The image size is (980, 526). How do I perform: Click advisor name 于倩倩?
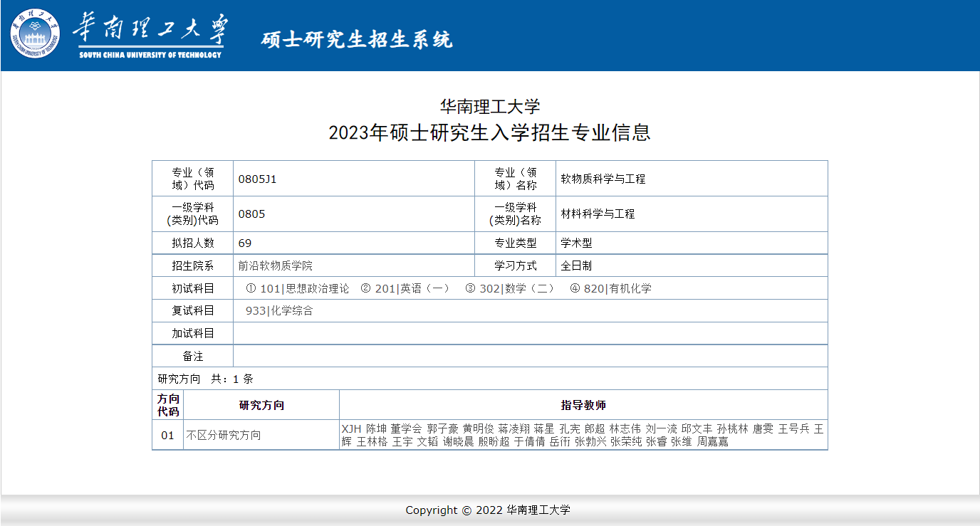coord(530,441)
